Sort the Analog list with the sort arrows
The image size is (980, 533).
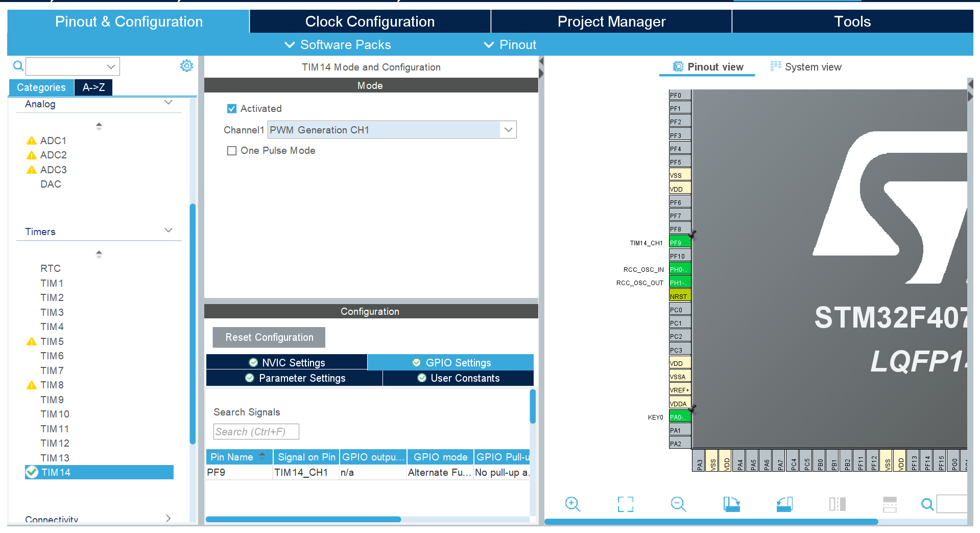click(99, 126)
